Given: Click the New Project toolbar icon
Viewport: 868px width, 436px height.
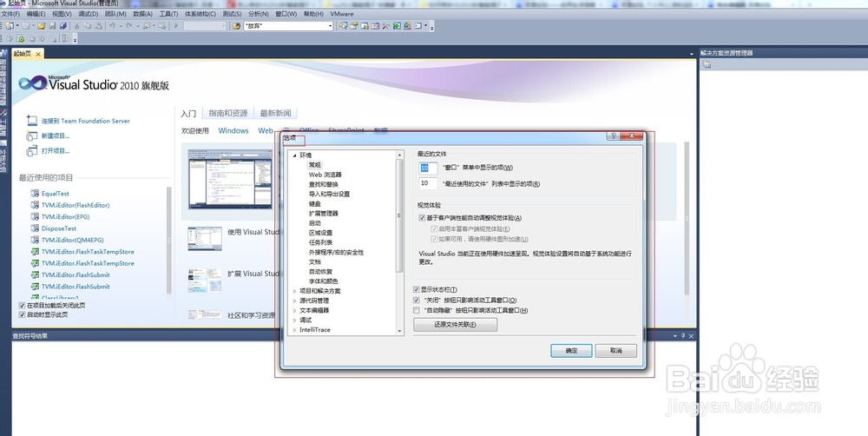Looking at the screenshot, I should [10, 25].
